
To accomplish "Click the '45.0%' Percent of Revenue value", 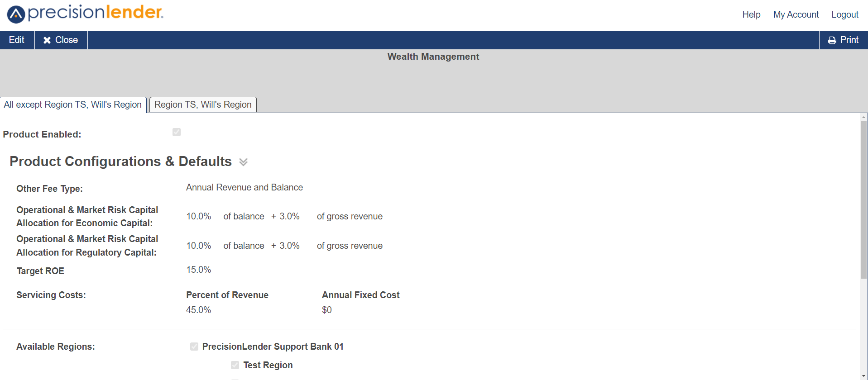I will [199, 310].
